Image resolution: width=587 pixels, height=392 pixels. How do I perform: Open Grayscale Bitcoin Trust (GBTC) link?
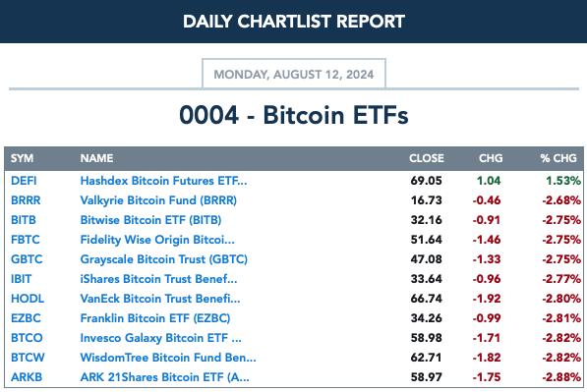click(163, 259)
